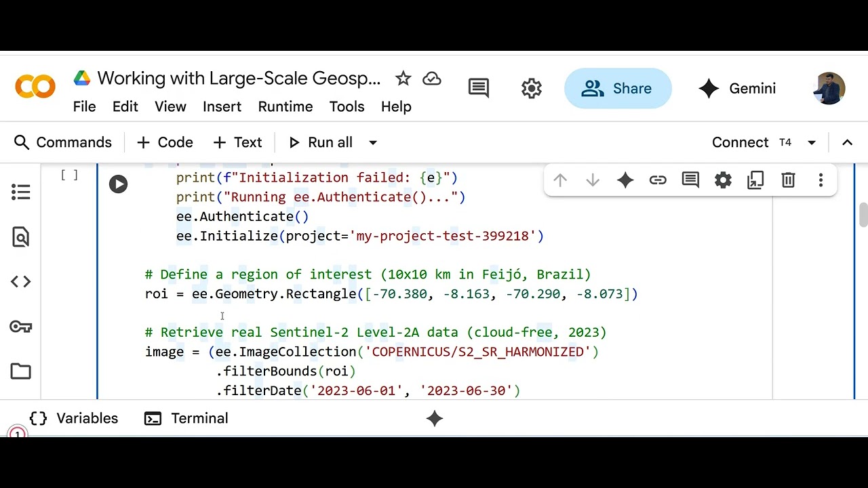Click the T4 runtime type label
The image size is (868, 488).
click(x=785, y=142)
